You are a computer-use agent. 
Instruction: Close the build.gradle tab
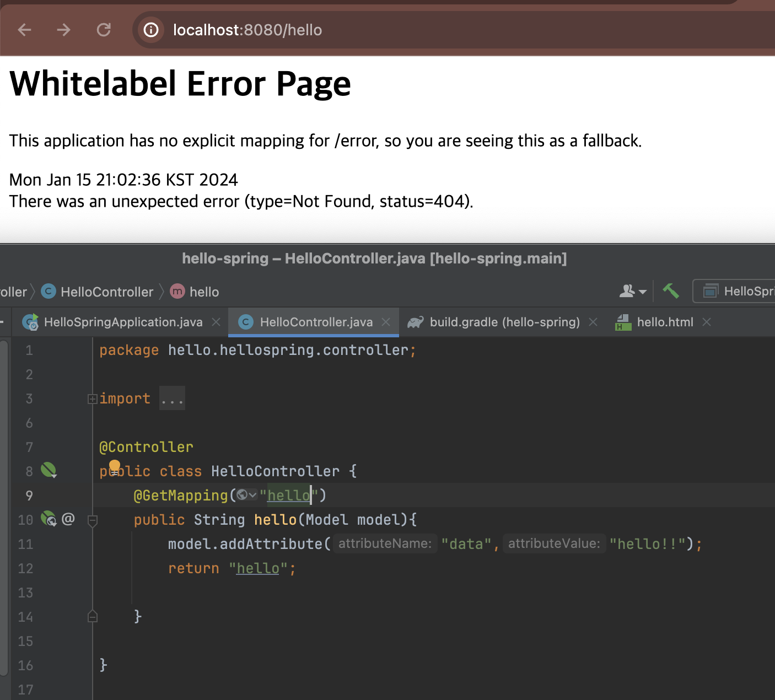coord(593,322)
